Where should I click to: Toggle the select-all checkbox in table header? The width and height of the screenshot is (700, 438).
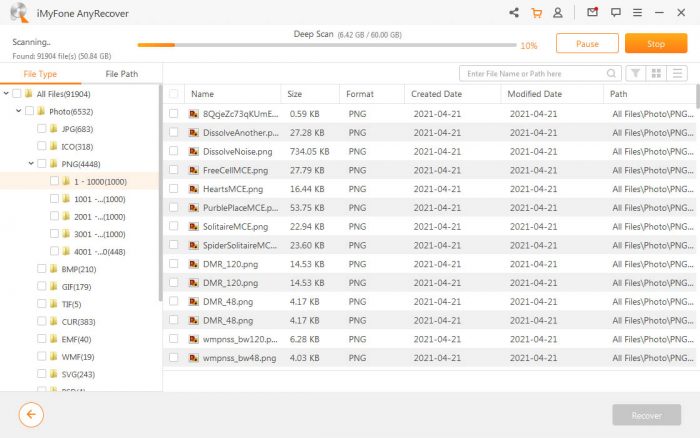pos(174,94)
